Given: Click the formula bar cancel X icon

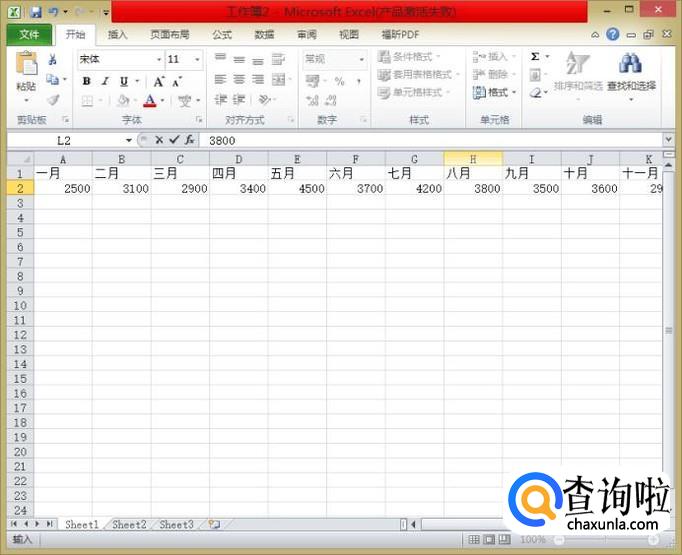Looking at the screenshot, I should click(158, 140).
